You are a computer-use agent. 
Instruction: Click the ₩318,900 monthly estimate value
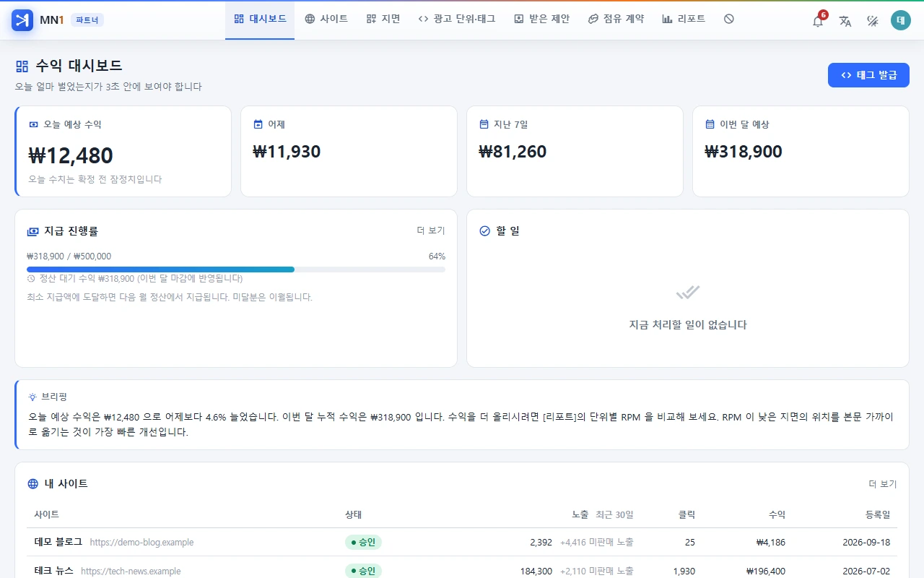coord(744,152)
